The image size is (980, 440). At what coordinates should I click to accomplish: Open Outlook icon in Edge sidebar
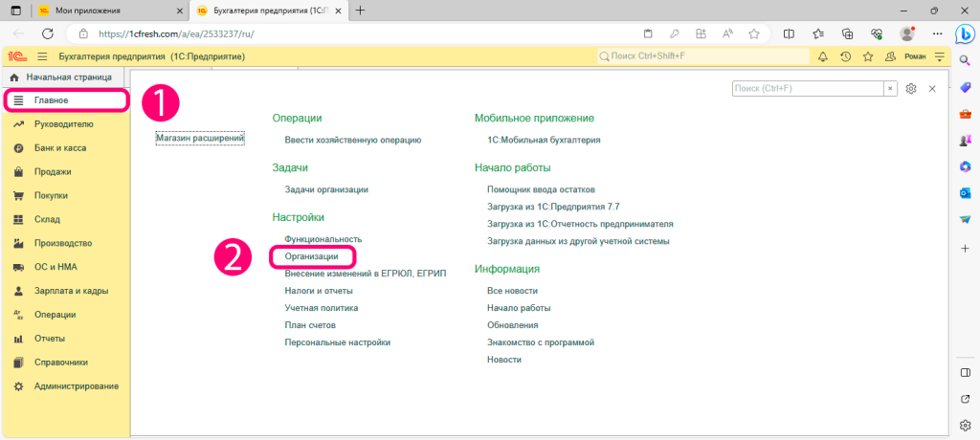coord(965,193)
